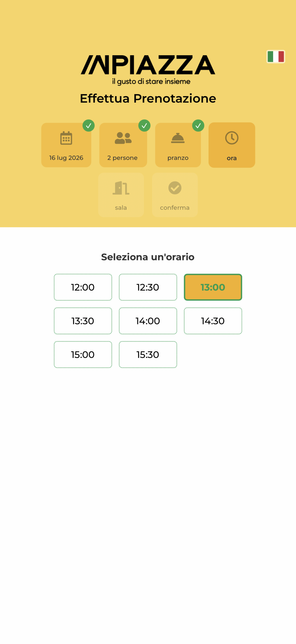Return to the 2 persone step

(x=123, y=145)
